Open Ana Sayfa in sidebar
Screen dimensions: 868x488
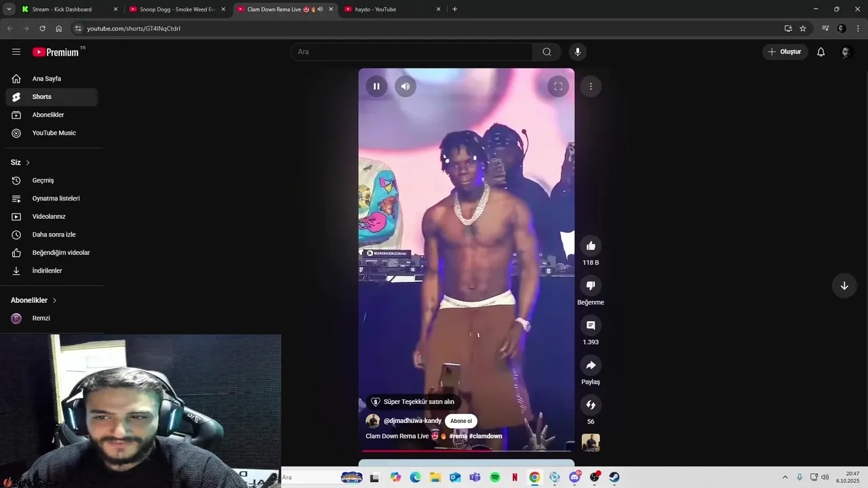(52, 79)
